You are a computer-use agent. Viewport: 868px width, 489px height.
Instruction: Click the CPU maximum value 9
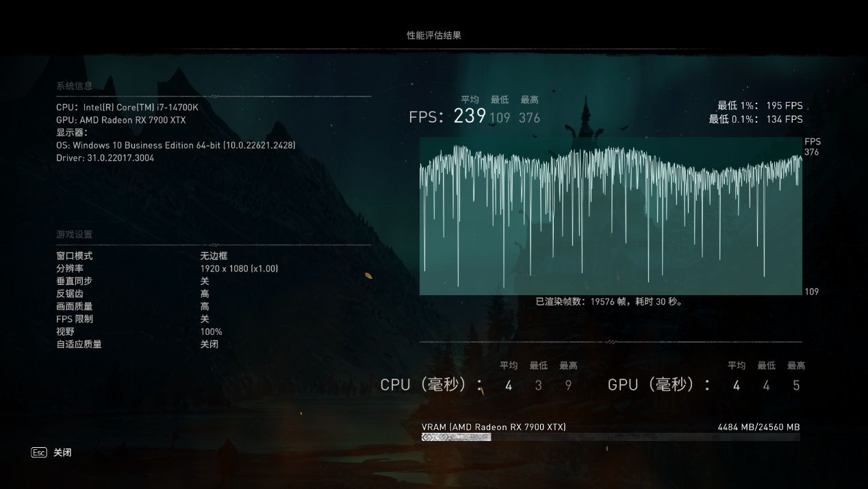(x=568, y=386)
